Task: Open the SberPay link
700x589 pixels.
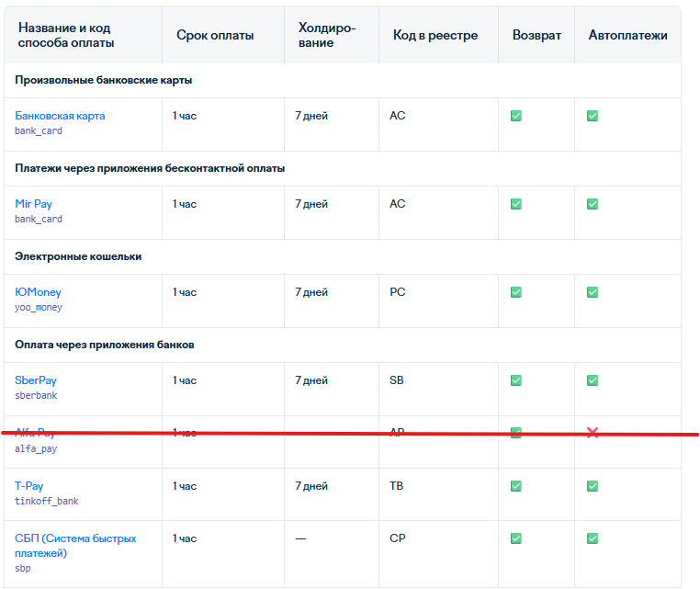Action: 36,380
